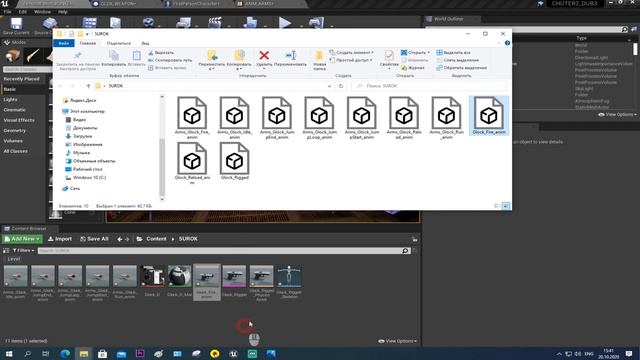Switch Explorer to large icons view

506,206
